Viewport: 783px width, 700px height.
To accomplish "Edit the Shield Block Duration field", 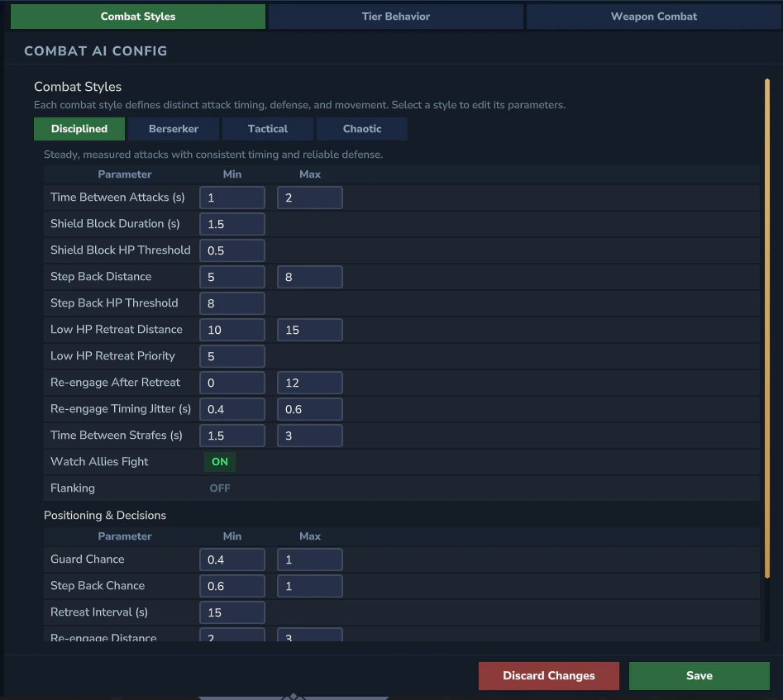I will 232,224.
